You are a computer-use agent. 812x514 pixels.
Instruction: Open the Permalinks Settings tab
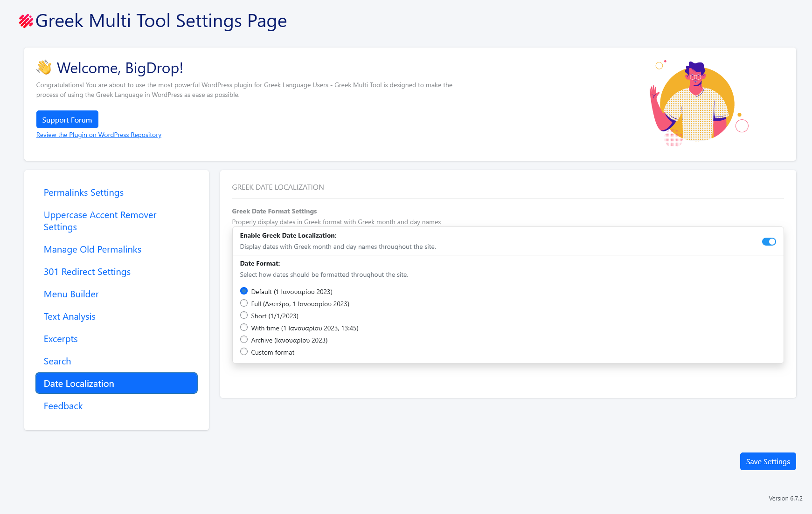83,192
